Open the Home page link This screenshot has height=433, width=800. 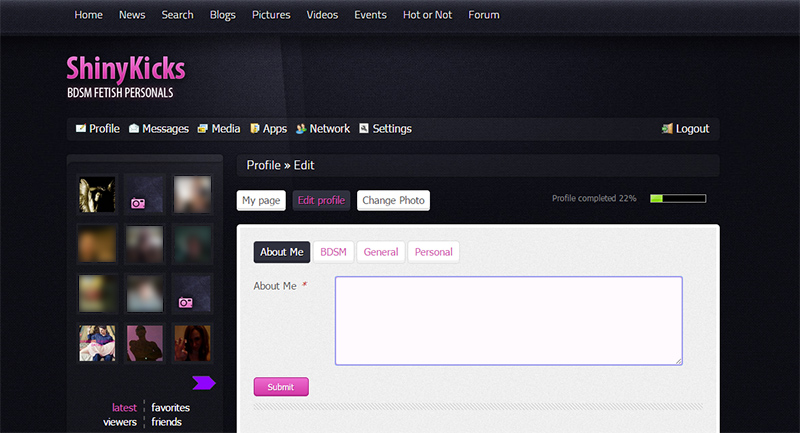click(88, 15)
